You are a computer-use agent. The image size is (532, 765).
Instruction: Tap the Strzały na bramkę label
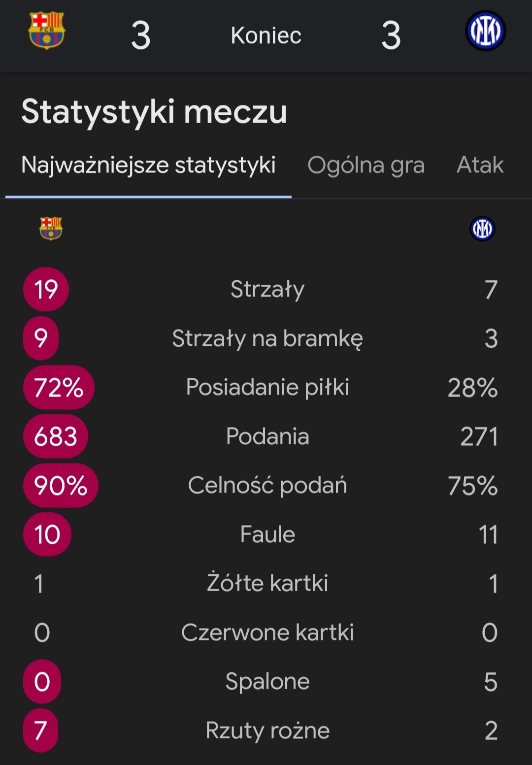tap(267, 338)
